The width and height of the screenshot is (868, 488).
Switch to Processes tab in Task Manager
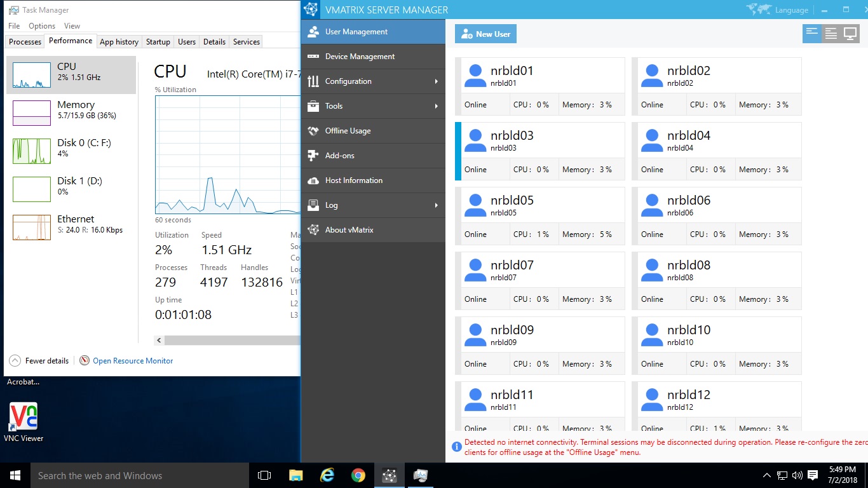click(x=25, y=42)
